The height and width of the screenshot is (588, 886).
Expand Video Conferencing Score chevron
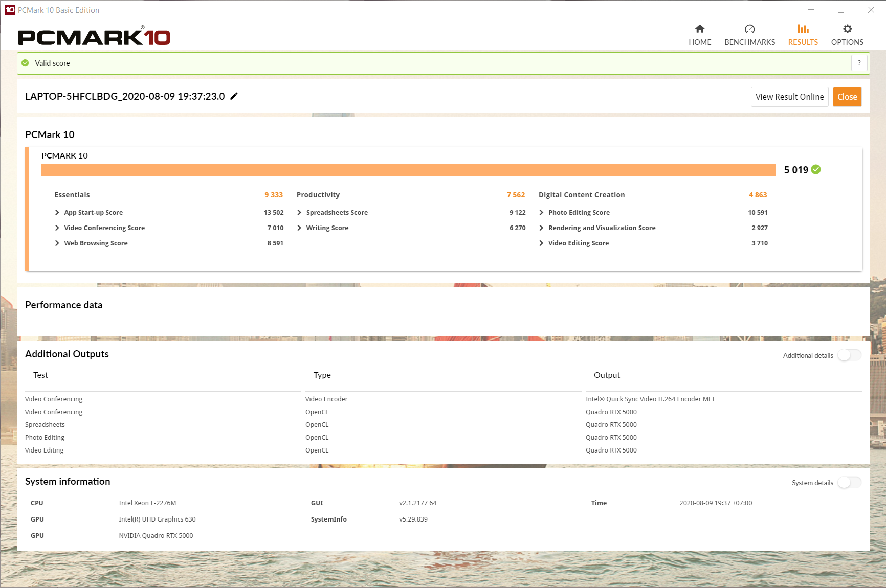pos(57,228)
